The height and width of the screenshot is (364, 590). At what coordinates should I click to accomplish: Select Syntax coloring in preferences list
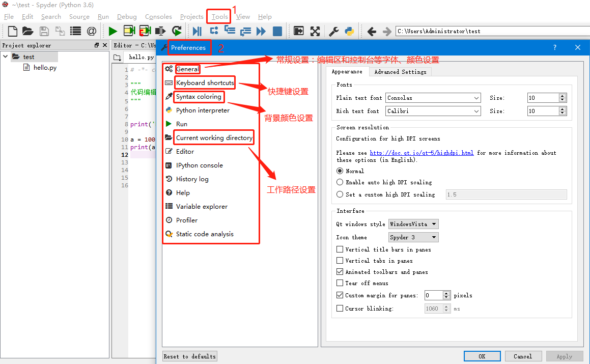tap(199, 97)
